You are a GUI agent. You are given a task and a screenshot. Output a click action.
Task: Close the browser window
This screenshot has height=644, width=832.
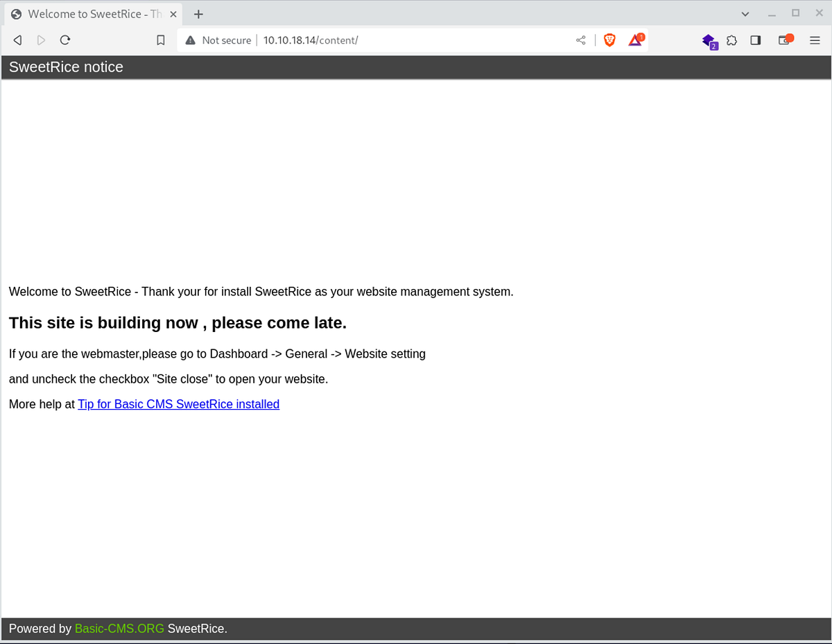point(818,13)
